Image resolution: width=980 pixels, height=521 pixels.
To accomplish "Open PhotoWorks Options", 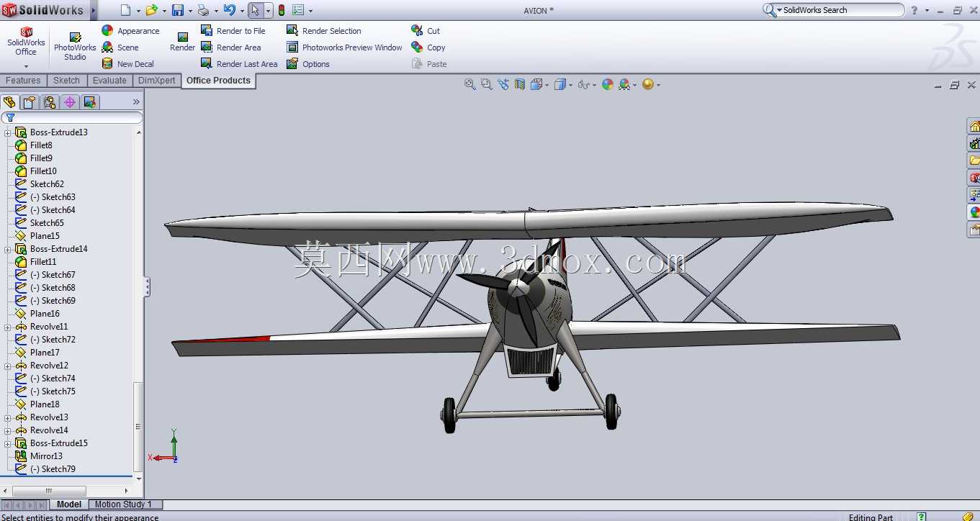I will [x=307, y=64].
